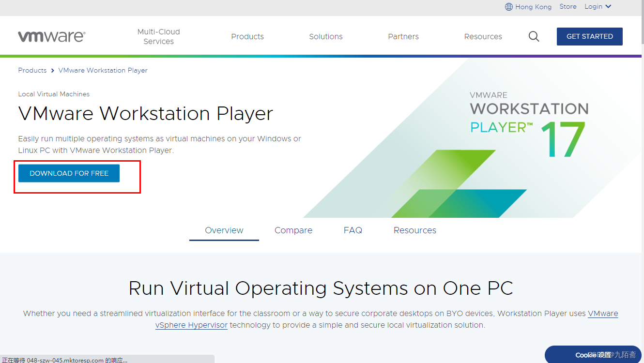Click VMware Workstation Player breadcrumb
The height and width of the screenshot is (363, 644).
click(x=103, y=70)
